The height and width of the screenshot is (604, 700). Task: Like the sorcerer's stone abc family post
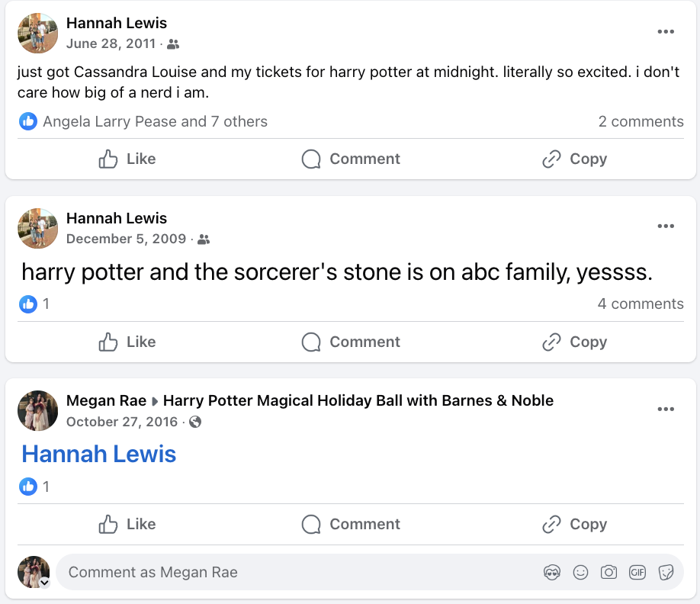127,342
